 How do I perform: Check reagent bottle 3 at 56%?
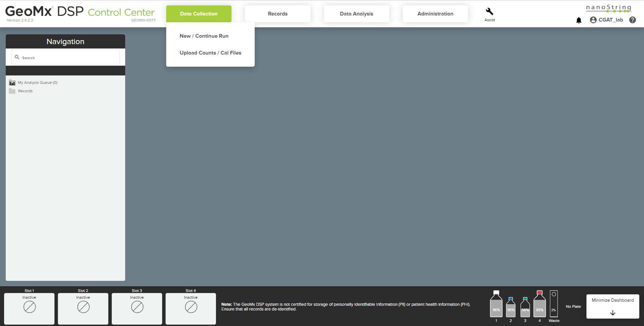pyautogui.click(x=525, y=307)
